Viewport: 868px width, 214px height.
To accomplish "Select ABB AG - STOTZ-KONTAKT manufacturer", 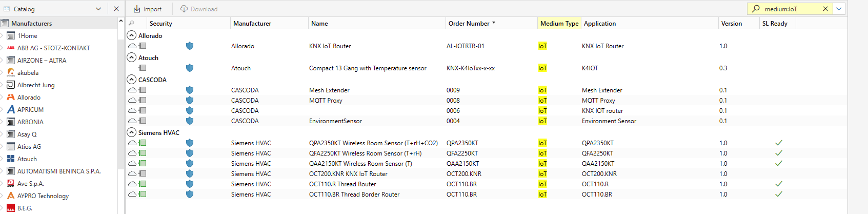I will [53, 48].
